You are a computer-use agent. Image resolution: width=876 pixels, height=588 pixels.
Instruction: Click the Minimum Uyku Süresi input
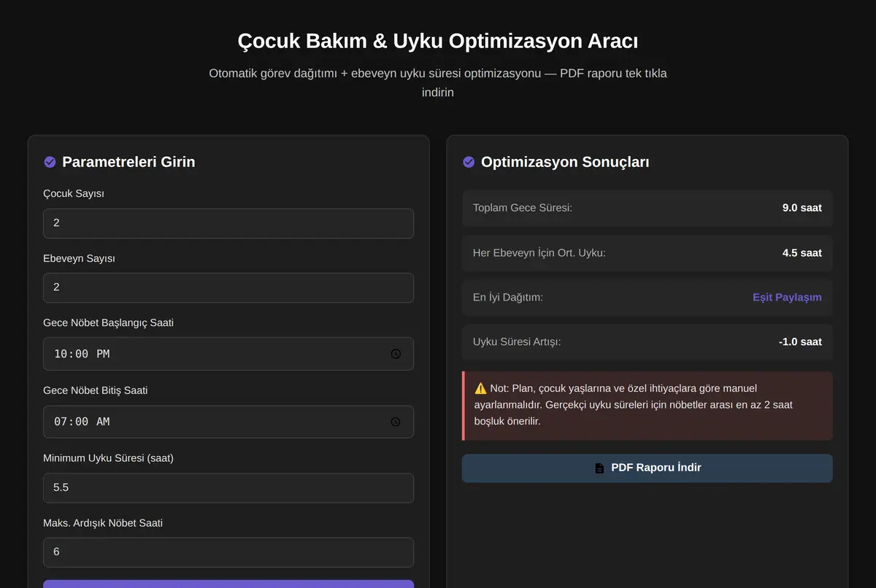228,488
